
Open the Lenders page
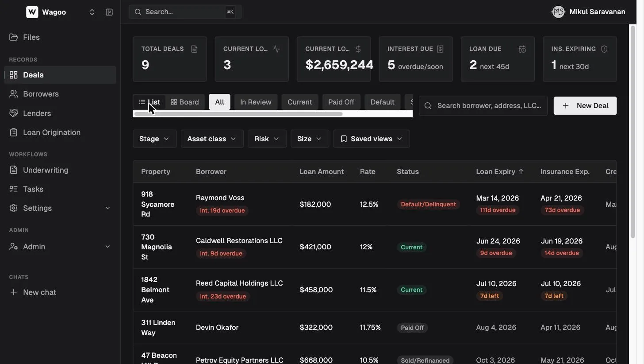pyautogui.click(x=60, y=113)
